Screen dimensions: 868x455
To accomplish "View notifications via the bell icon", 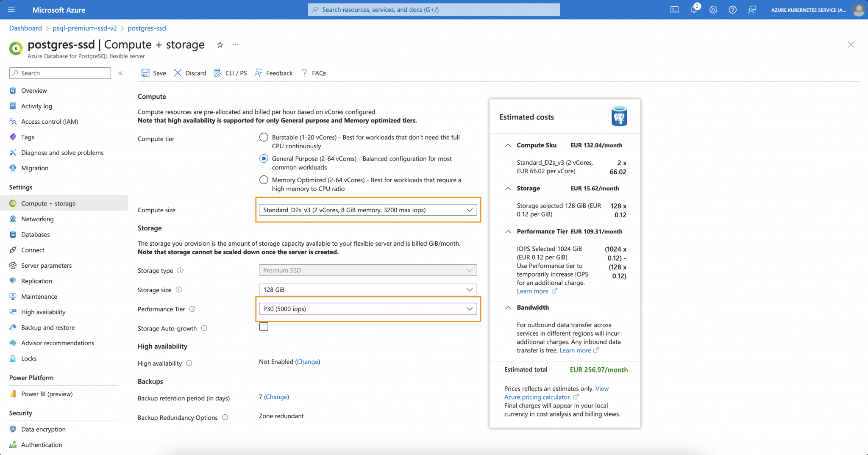I will 694,9.
